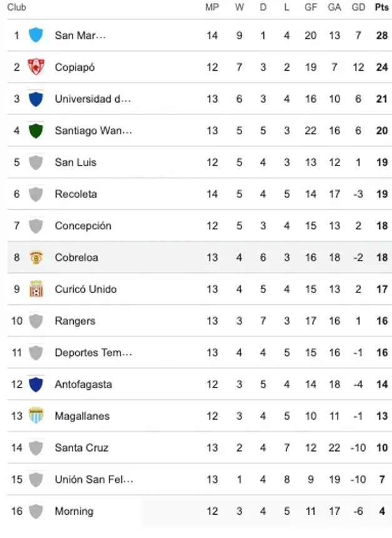
Task: Click the Antofagasta dark blue crest
Action: [x=36, y=384]
